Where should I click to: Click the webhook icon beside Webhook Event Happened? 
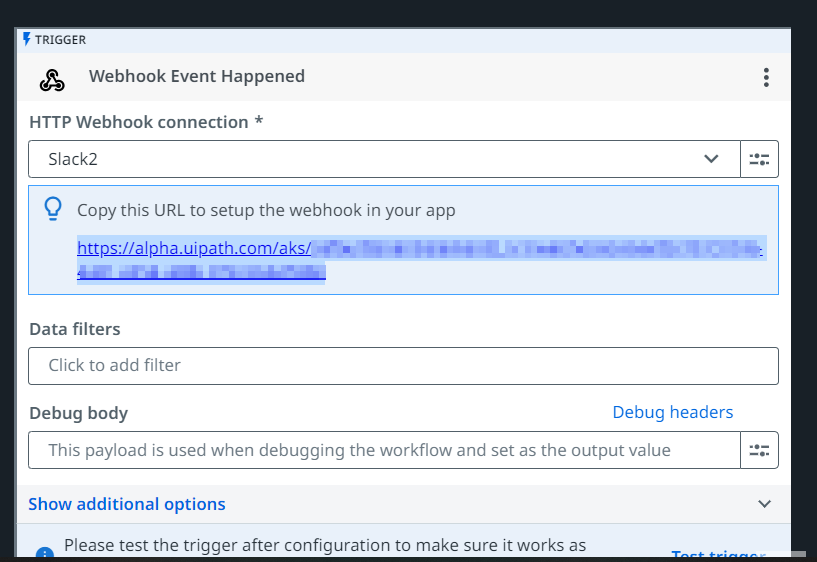click(52, 80)
